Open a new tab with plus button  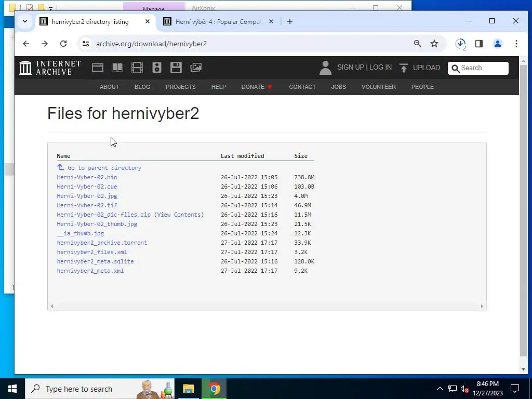pyautogui.click(x=290, y=21)
